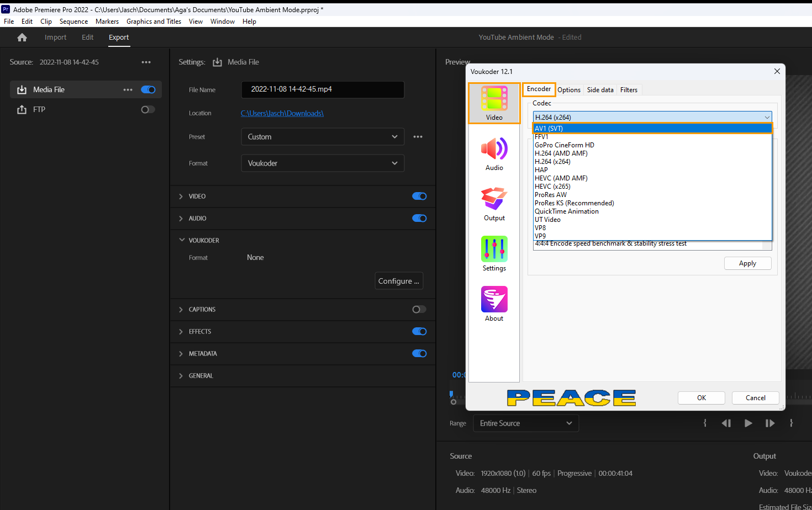Open the Markers menu
Viewport: 812px width, 510px height.
[107, 22]
